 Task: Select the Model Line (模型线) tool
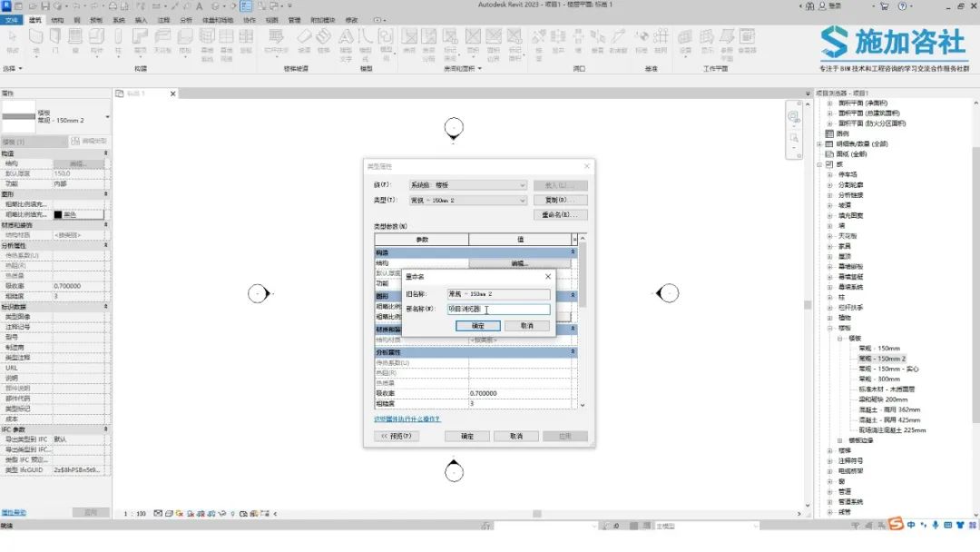[x=366, y=44]
